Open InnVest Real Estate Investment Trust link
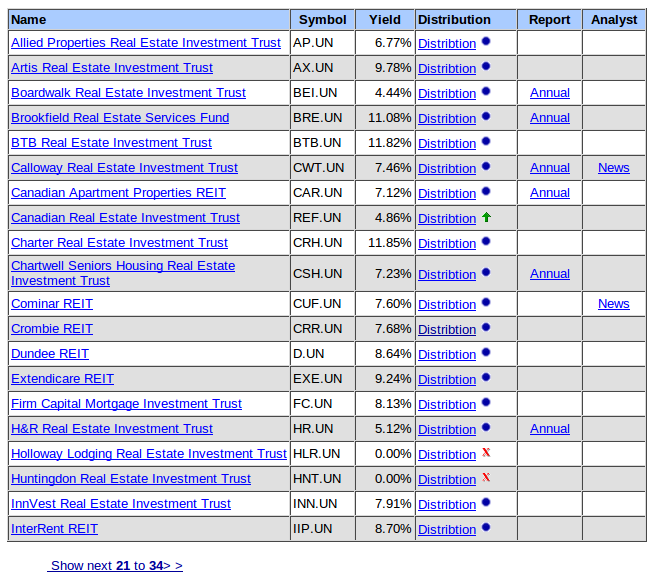The height and width of the screenshot is (575, 655). tap(121, 504)
